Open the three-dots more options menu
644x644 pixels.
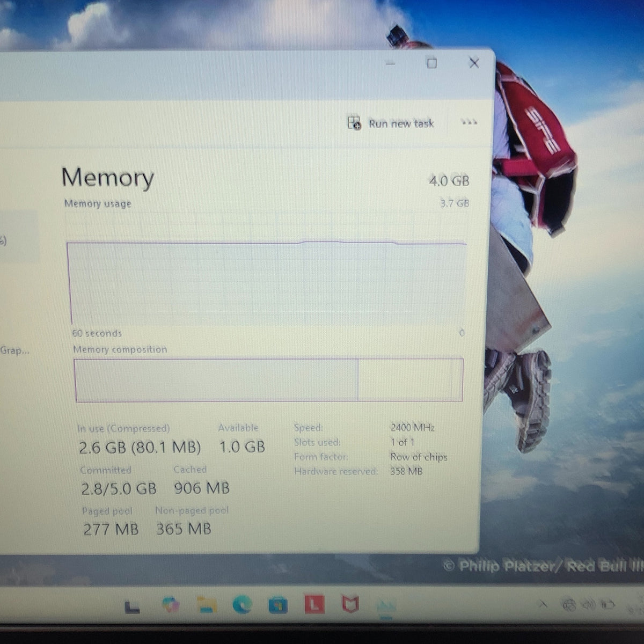click(x=469, y=122)
